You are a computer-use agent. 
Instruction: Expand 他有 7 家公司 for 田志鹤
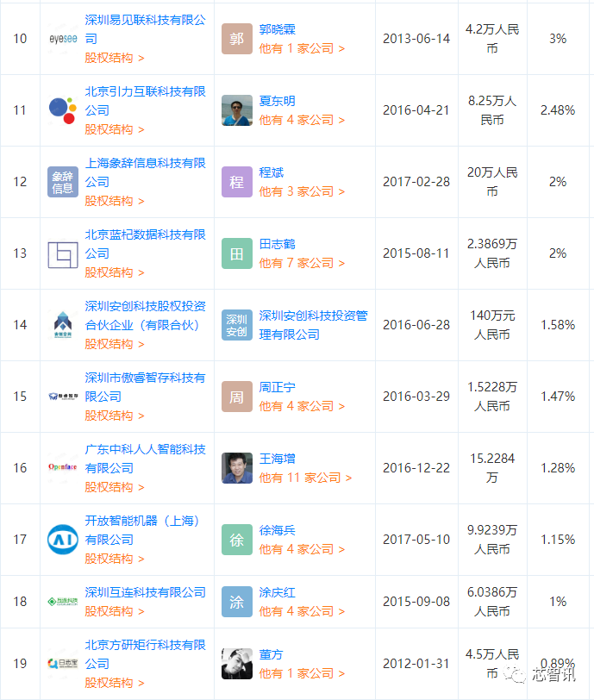click(x=302, y=263)
